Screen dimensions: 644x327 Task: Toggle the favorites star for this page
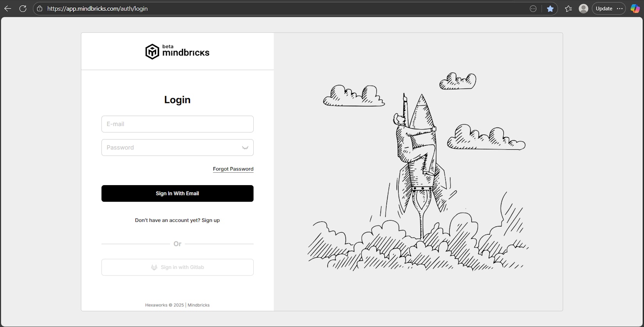[x=550, y=9]
